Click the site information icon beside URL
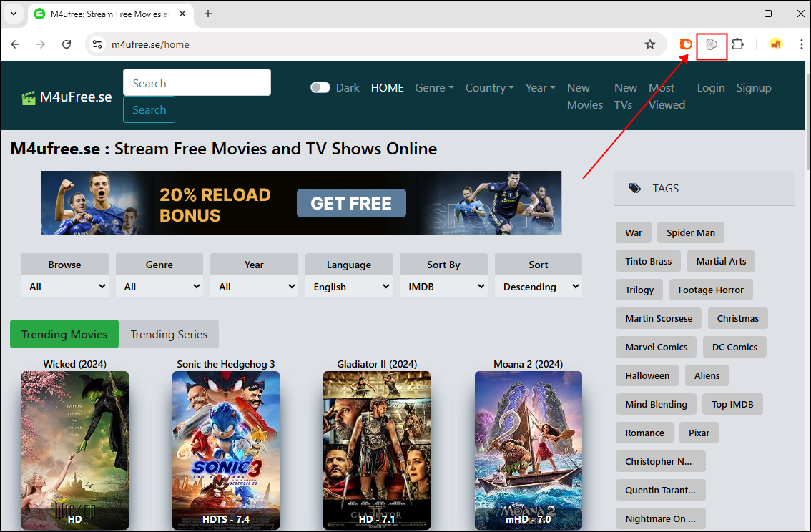Viewport: 811px width, 532px height. point(98,44)
